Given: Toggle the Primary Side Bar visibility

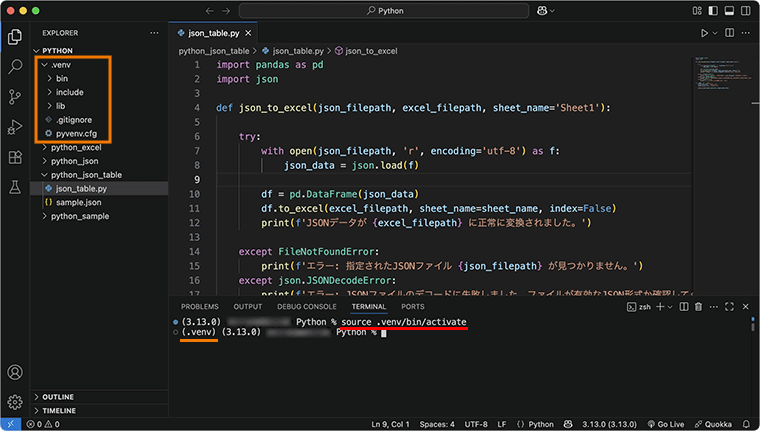Looking at the screenshot, I should pyautogui.click(x=713, y=11).
